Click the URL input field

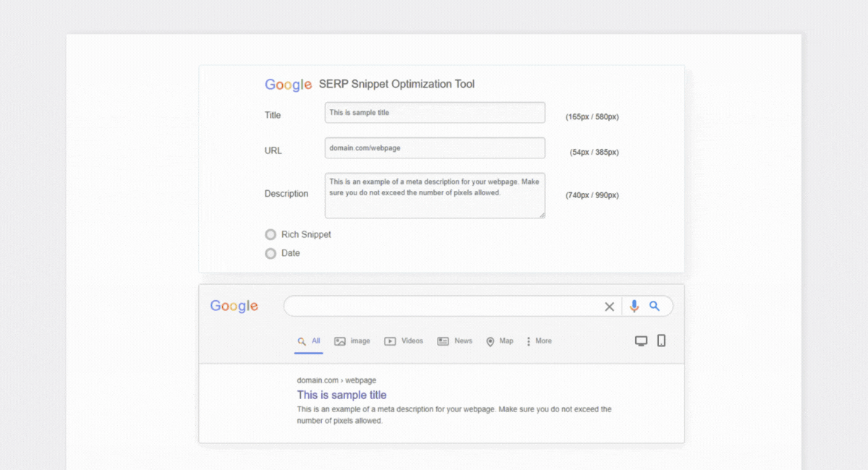[x=435, y=148]
